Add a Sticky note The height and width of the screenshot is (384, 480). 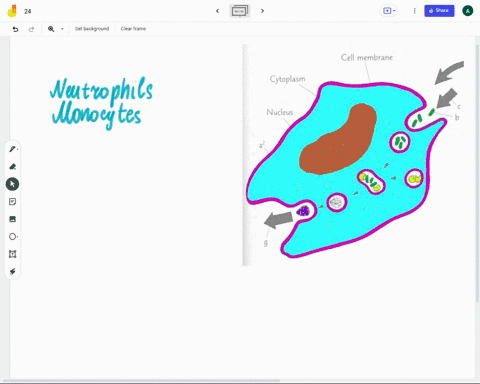point(13,202)
